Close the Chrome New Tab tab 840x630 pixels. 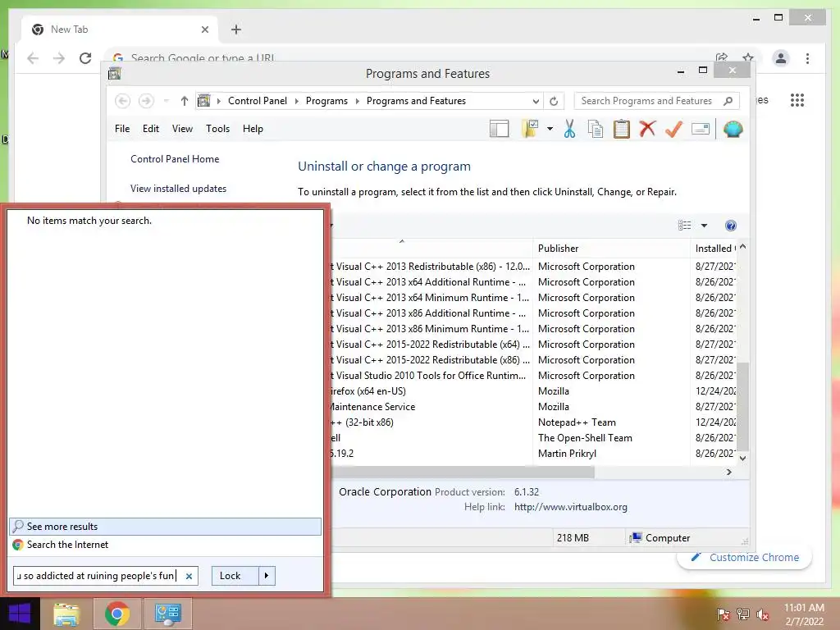pyautogui.click(x=204, y=30)
